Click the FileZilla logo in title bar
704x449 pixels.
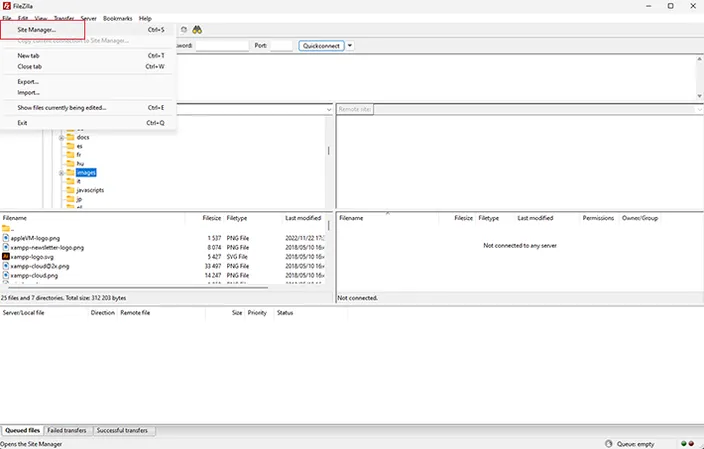pyautogui.click(x=7, y=6)
